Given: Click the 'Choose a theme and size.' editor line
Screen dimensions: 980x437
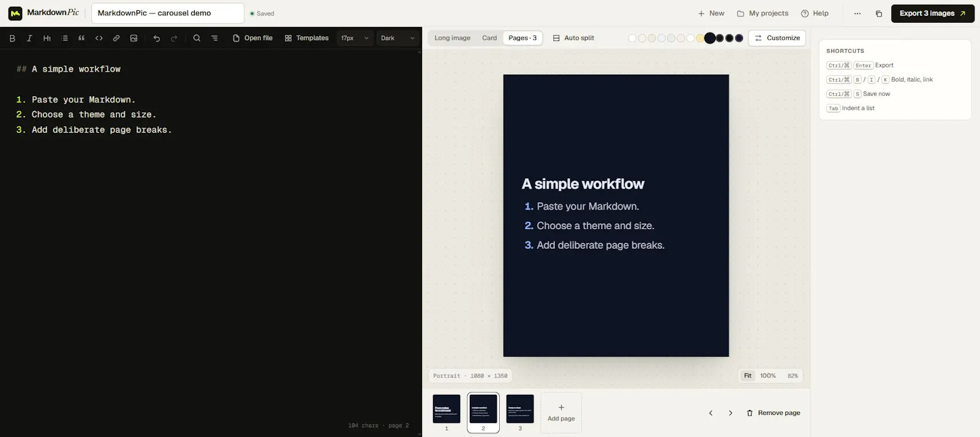Looking at the screenshot, I should [86, 115].
